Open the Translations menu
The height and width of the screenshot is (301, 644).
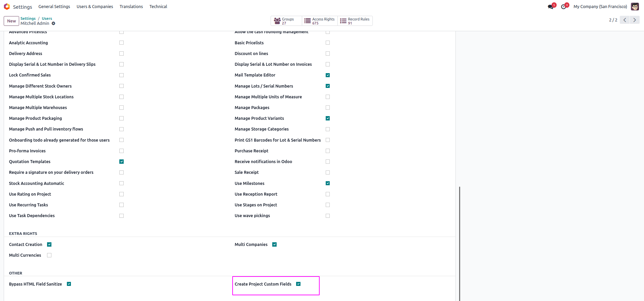click(x=131, y=7)
